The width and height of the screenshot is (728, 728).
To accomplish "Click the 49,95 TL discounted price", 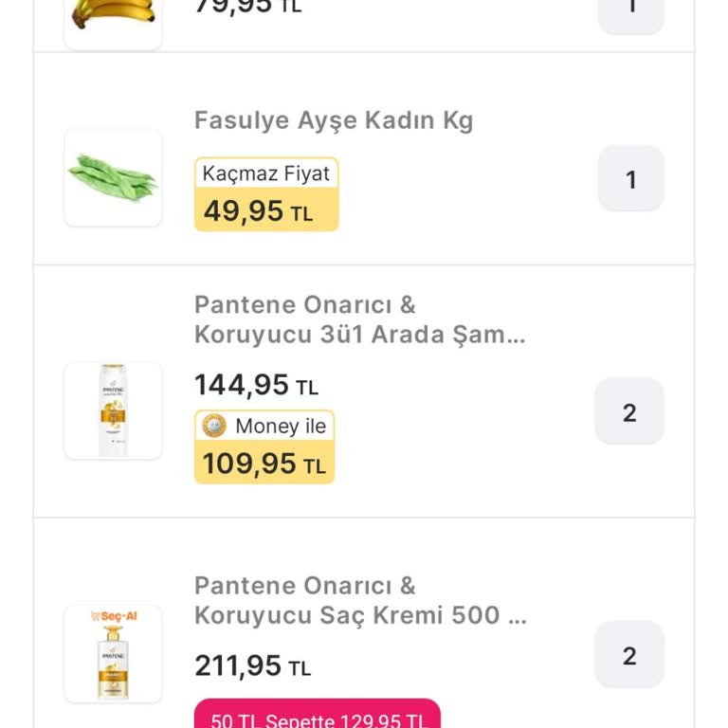I will click(258, 211).
